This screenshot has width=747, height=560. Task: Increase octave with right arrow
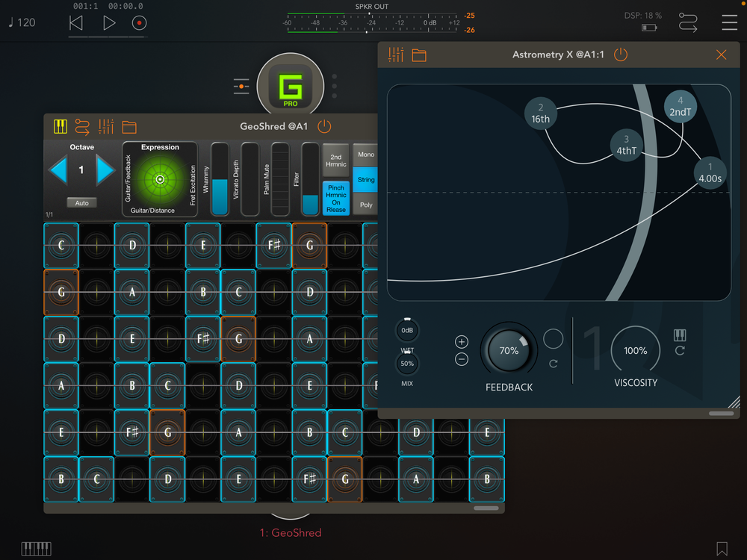click(x=105, y=170)
